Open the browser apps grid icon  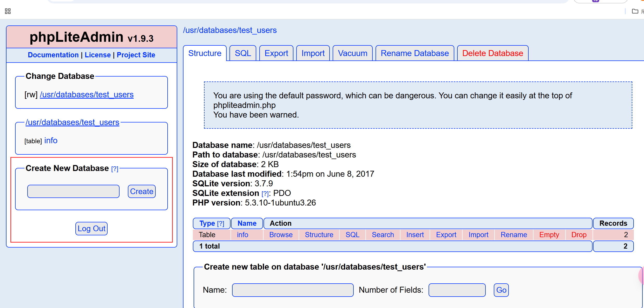(8, 11)
